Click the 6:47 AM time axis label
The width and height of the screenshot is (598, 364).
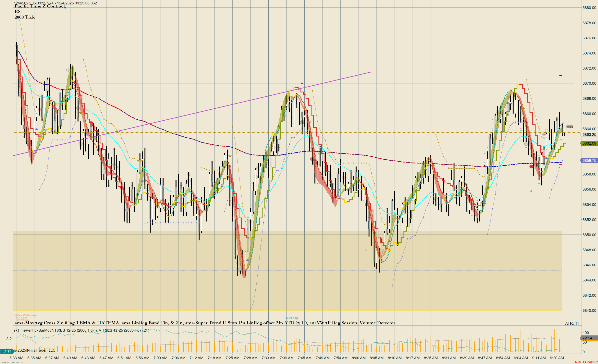pos(106,358)
